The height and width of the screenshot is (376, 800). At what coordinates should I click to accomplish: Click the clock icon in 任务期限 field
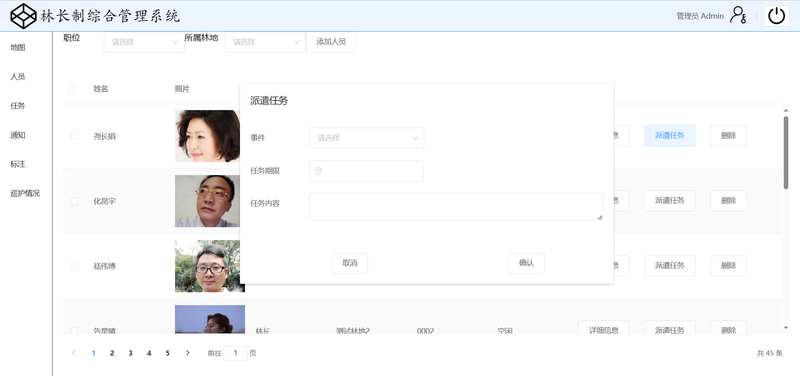point(318,171)
